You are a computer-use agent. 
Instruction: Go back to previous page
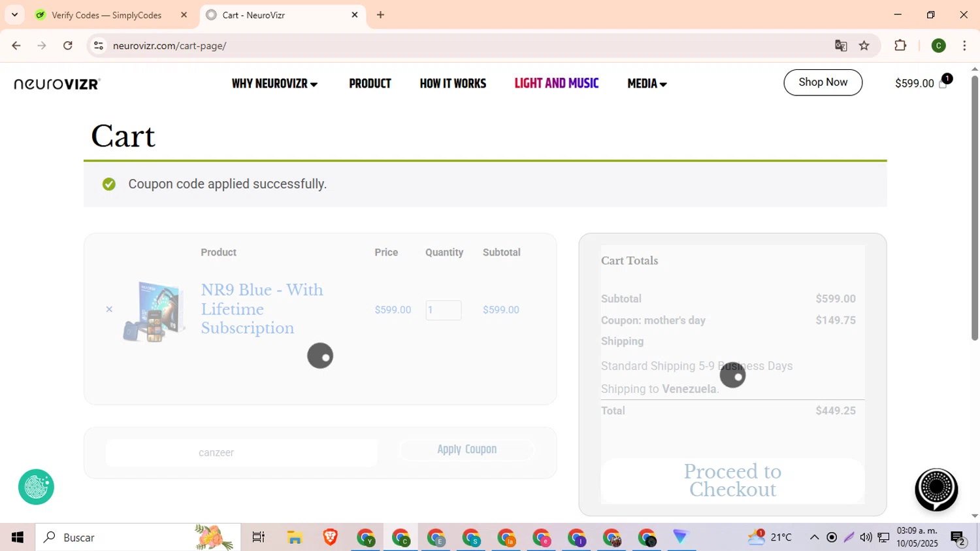16,46
